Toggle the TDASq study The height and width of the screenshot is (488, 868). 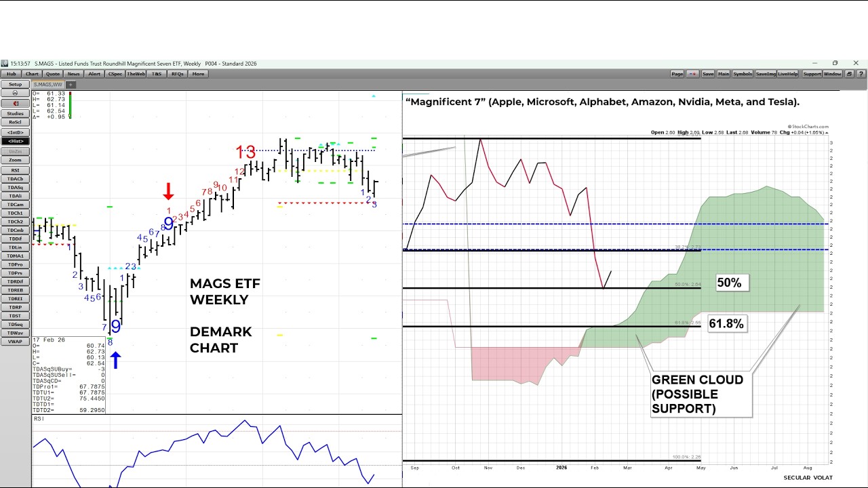tap(15, 187)
